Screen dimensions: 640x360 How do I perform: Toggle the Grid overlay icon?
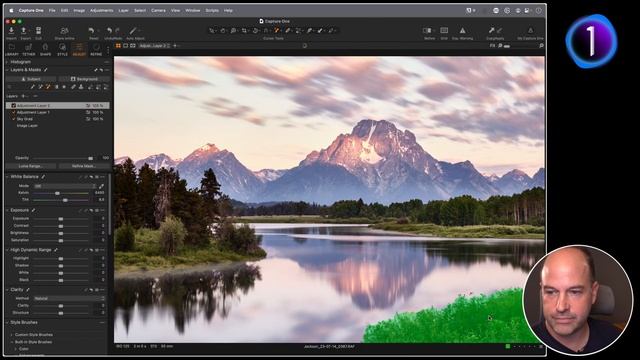tap(444, 31)
